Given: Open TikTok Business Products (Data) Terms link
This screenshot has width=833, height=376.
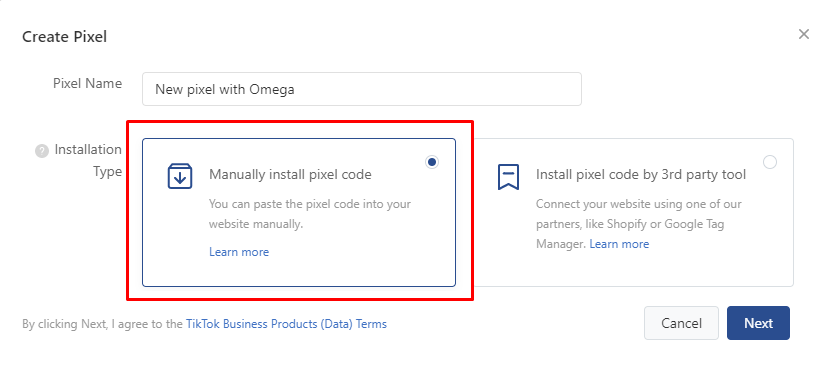Looking at the screenshot, I should point(286,323).
